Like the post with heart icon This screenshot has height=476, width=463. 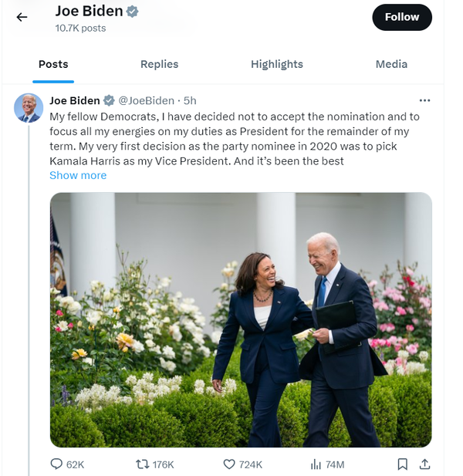point(229,464)
